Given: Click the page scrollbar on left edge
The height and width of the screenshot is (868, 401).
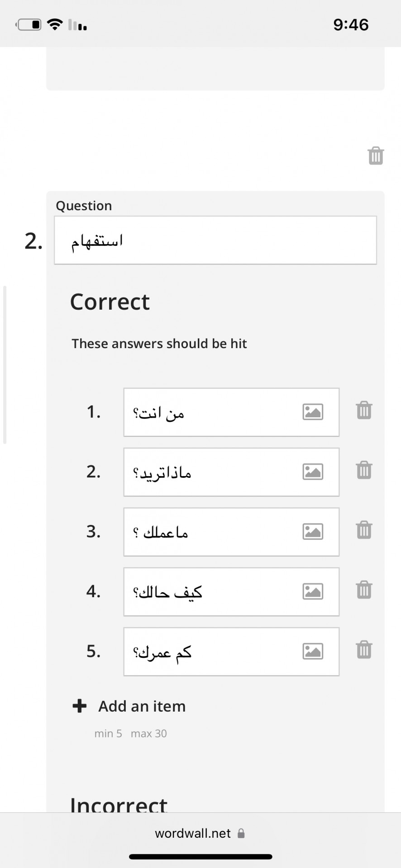Looking at the screenshot, I should click(x=5, y=364).
